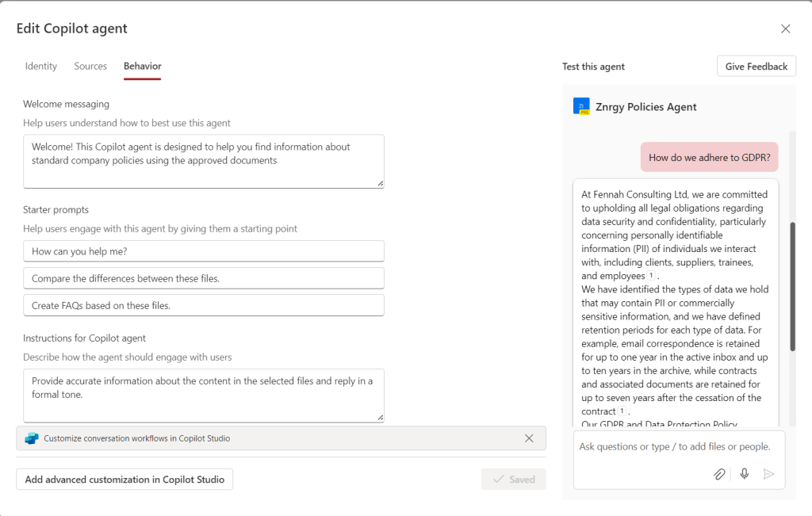Screen dimensions: 812x516
Task: Focus the 'Ask questions' chat input box
Action: pyautogui.click(x=678, y=447)
